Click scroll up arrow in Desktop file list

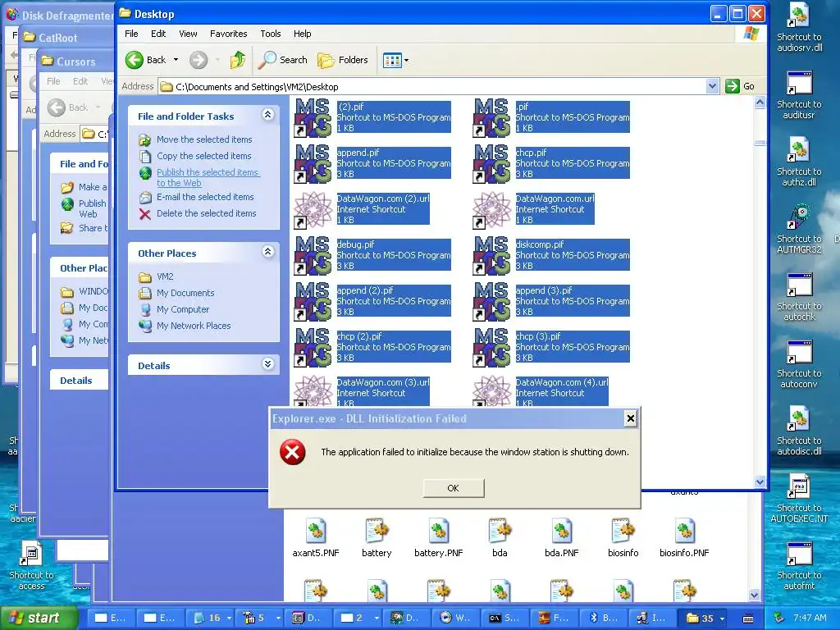(760, 103)
